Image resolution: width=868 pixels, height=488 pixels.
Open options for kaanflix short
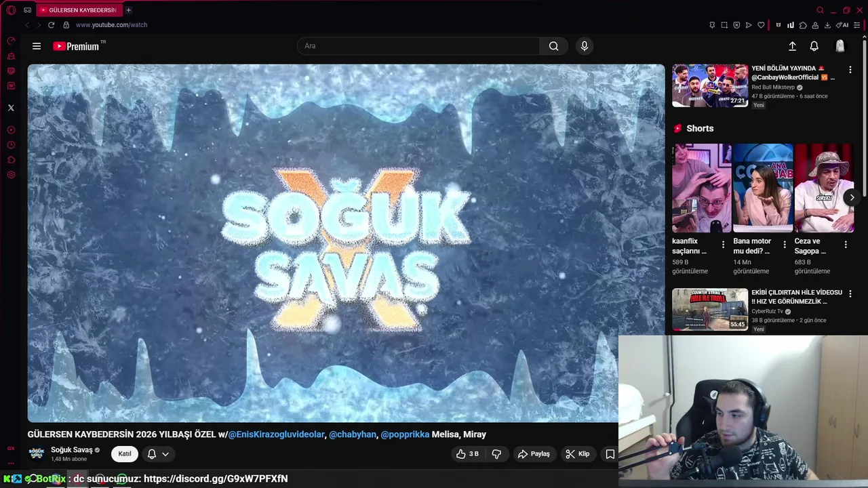coord(723,245)
